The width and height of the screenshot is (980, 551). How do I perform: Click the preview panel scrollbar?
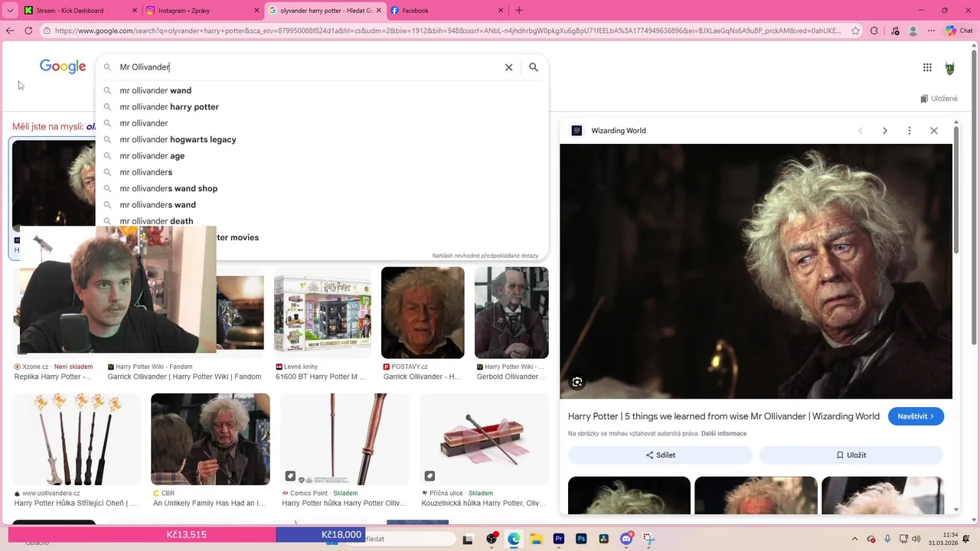[955, 191]
